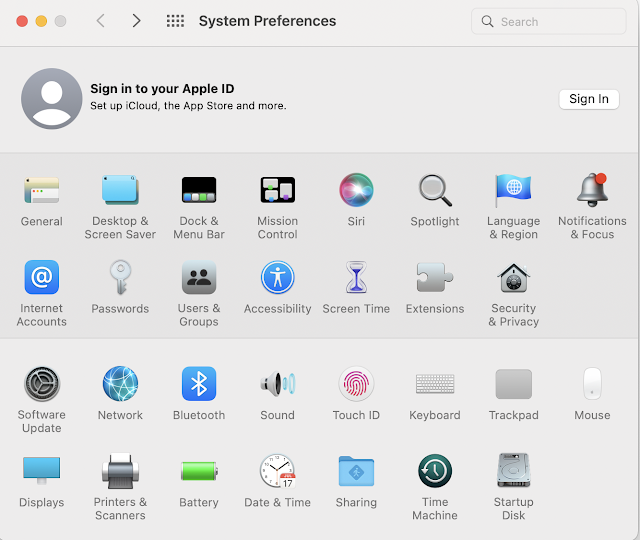Image resolution: width=640 pixels, height=540 pixels.
Task: Go back with the left chevron
Action: click(101, 20)
